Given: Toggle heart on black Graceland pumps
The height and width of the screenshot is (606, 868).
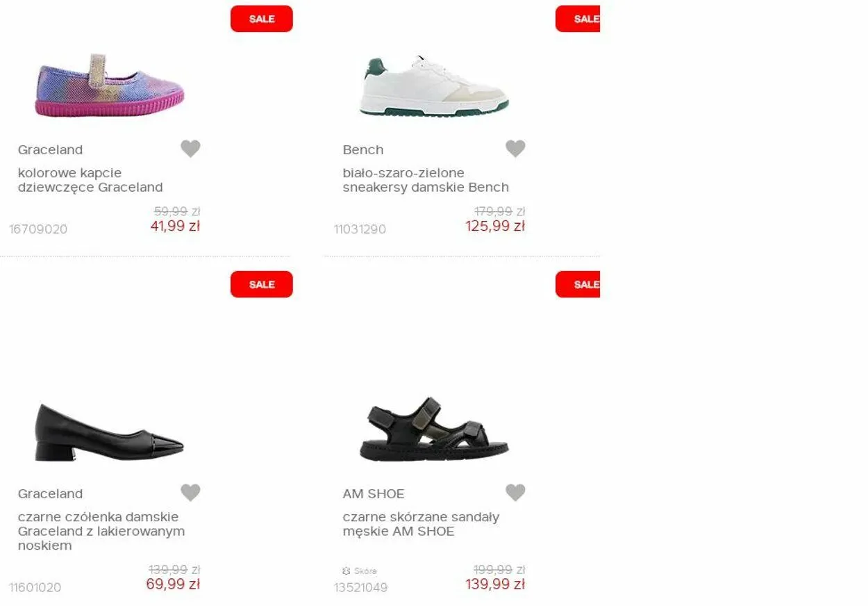Looking at the screenshot, I should click(x=190, y=493).
